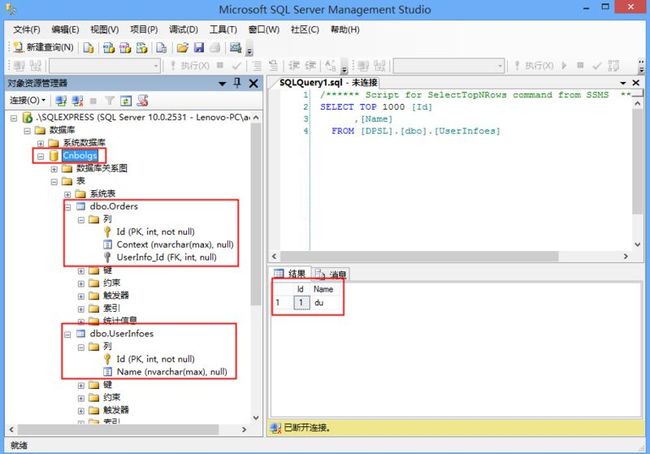The width and height of the screenshot is (650, 454).
Task: Open the 工具(T) menu
Action: click(x=223, y=29)
